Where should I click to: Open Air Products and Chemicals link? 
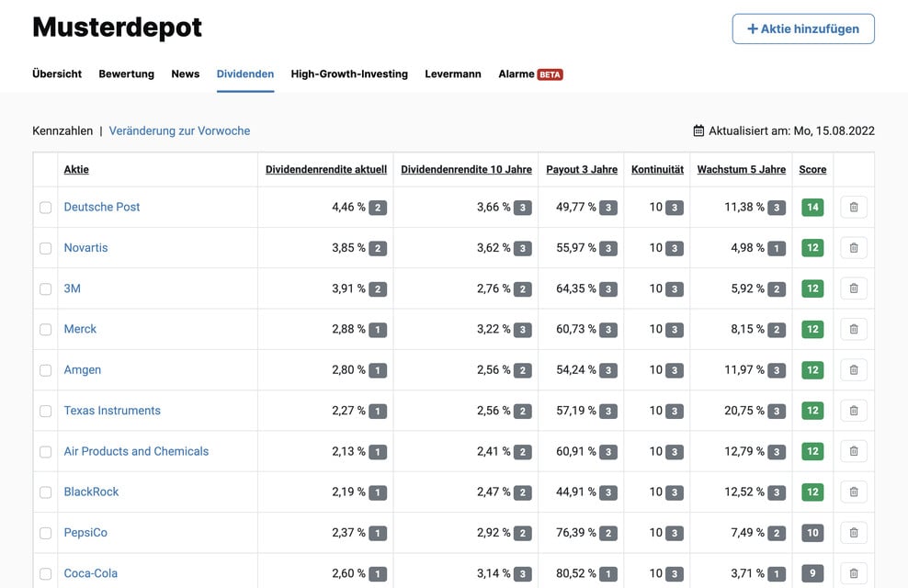136,451
